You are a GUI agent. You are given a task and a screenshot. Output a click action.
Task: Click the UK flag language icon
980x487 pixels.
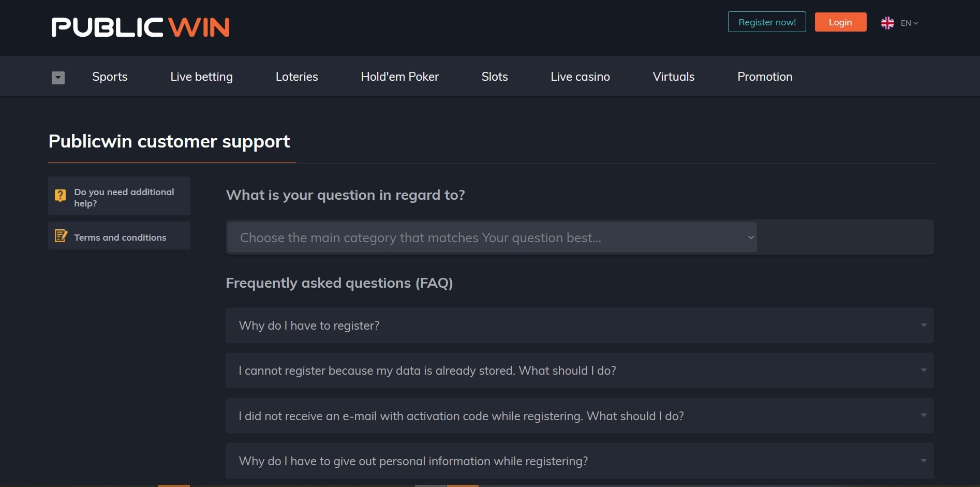click(x=887, y=23)
